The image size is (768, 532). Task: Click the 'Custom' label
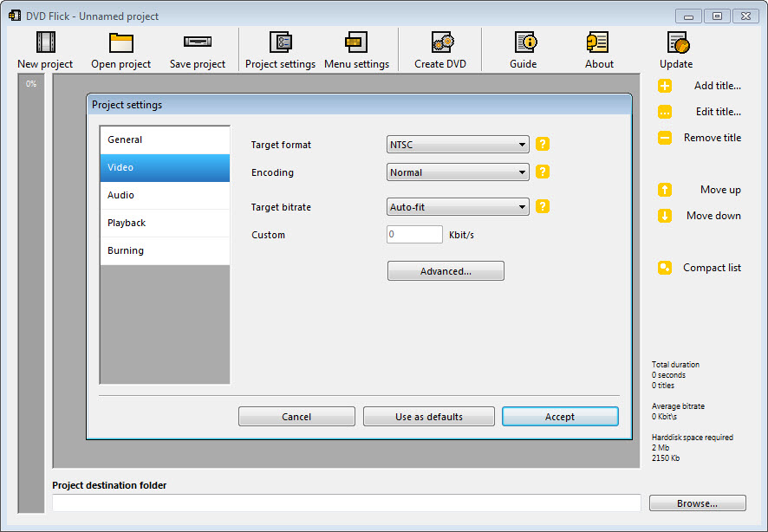pyautogui.click(x=268, y=235)
